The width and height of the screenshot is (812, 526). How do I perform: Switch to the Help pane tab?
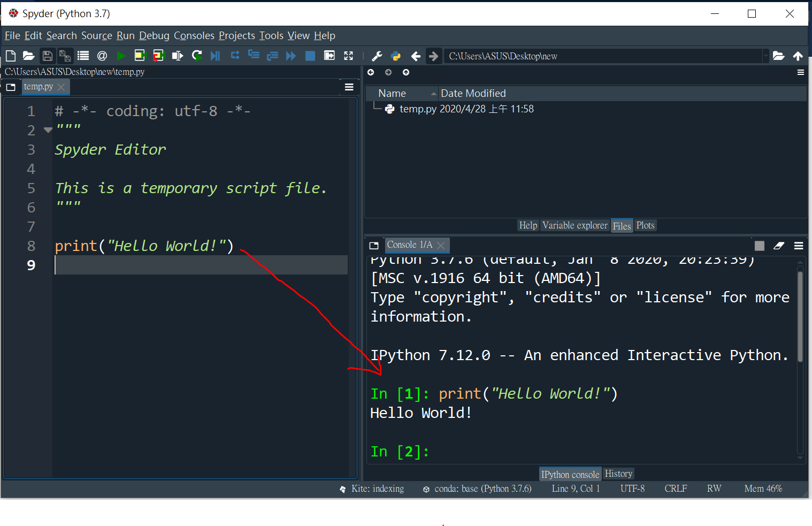528,225
